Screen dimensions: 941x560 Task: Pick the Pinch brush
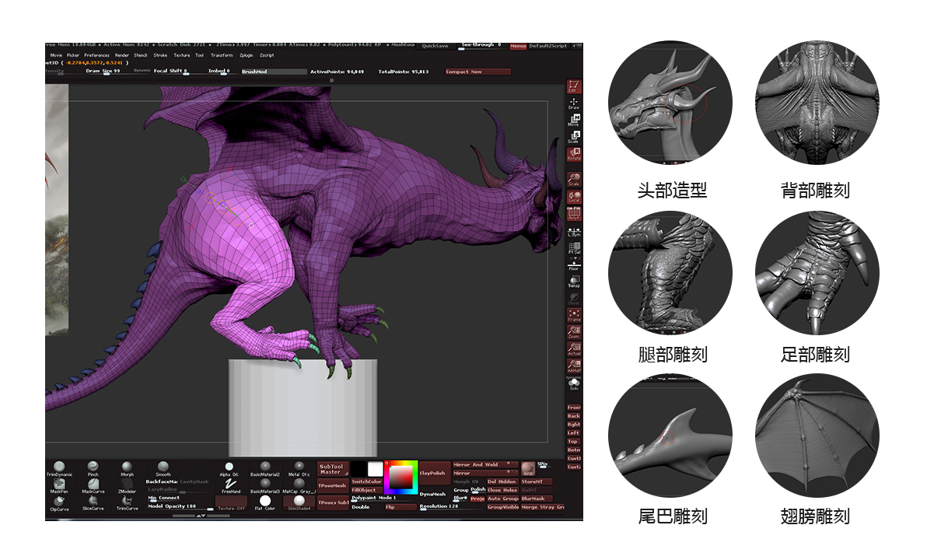(x=93, y=468)
